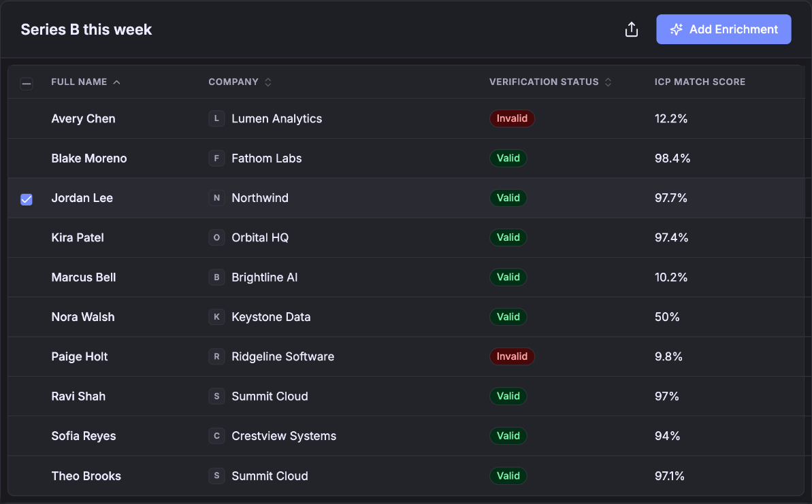
Task: Select the name Ravi Shah
Action: [78, 397]
